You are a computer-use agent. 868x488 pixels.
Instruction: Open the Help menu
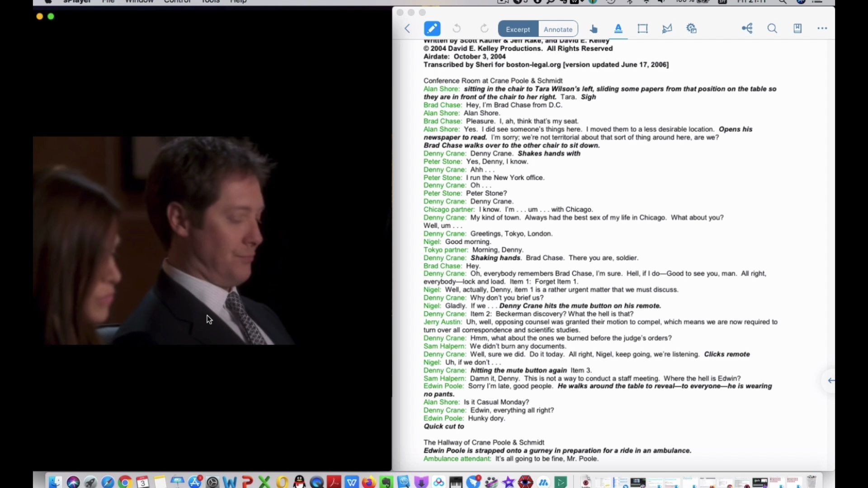(x=238, y=2)
